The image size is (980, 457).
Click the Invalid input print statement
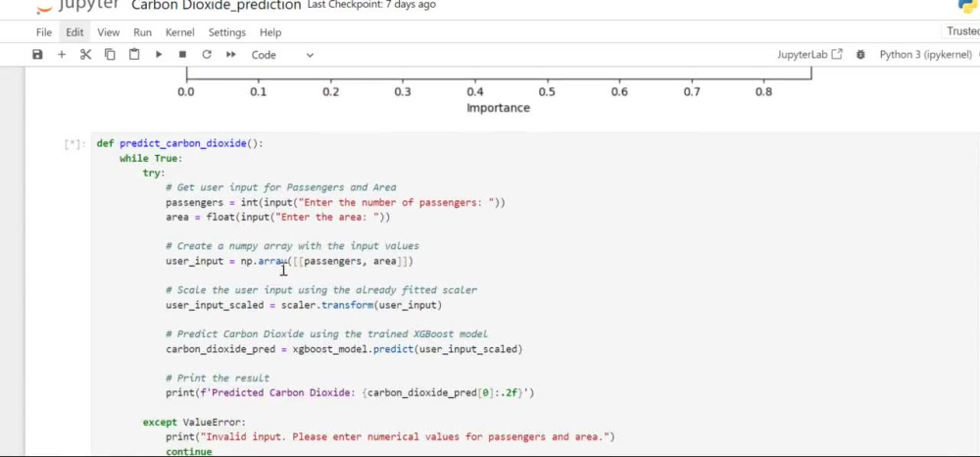click(x=390, y=436)
